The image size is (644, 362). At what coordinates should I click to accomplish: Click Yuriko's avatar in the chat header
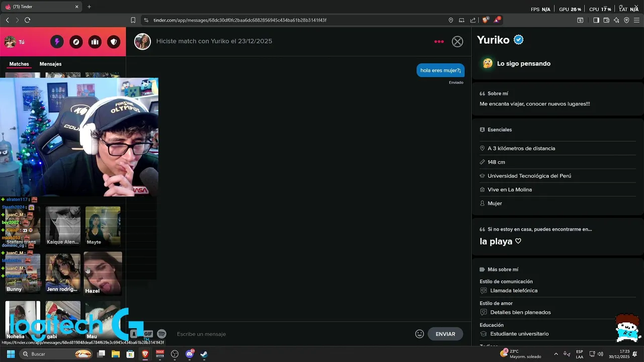point(142,42)
